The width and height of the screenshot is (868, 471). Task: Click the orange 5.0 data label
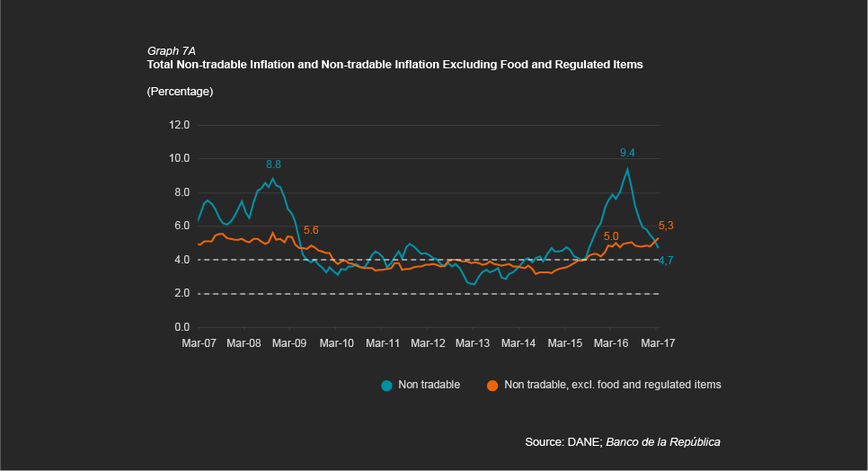[611, 235]
